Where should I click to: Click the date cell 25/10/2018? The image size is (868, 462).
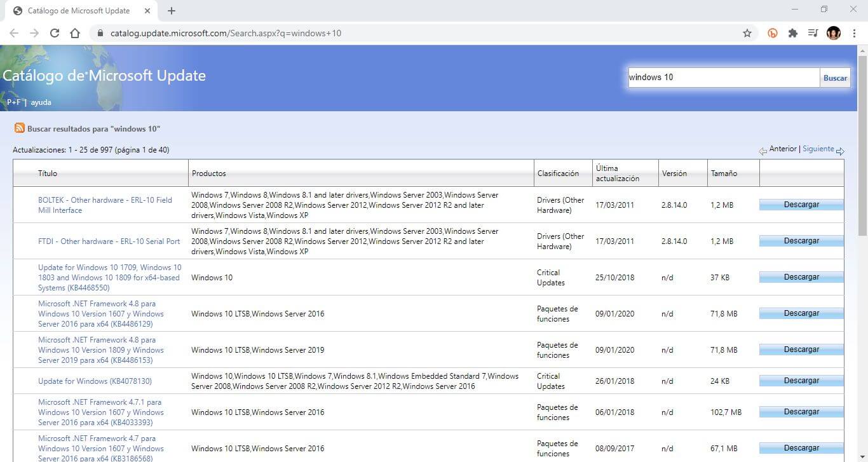[x=614, y=278]
